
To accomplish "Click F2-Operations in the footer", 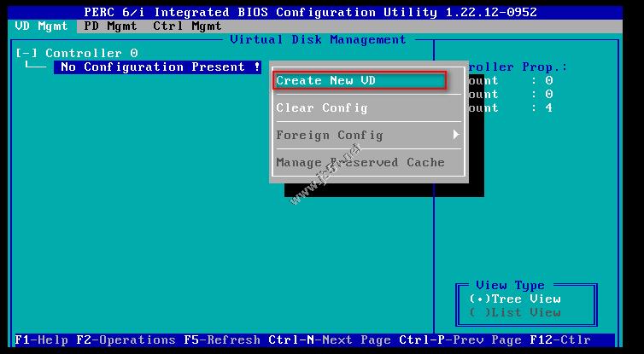I will point(125,339).
